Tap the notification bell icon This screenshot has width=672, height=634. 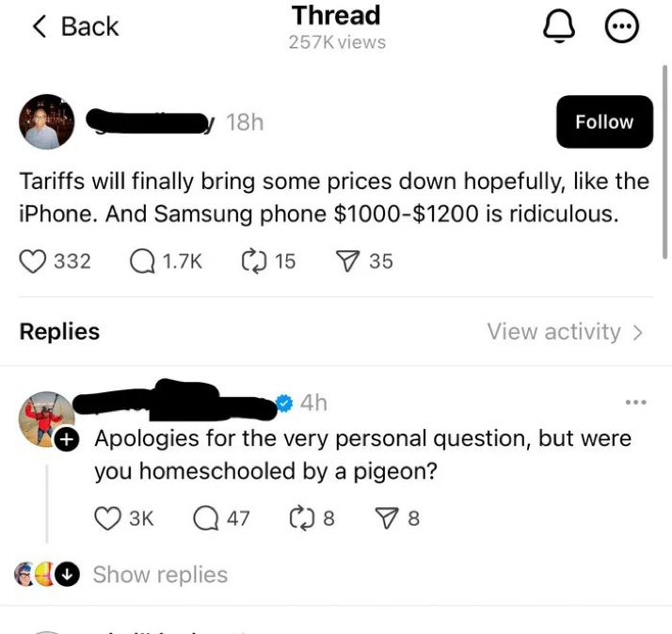pos(559,26)
